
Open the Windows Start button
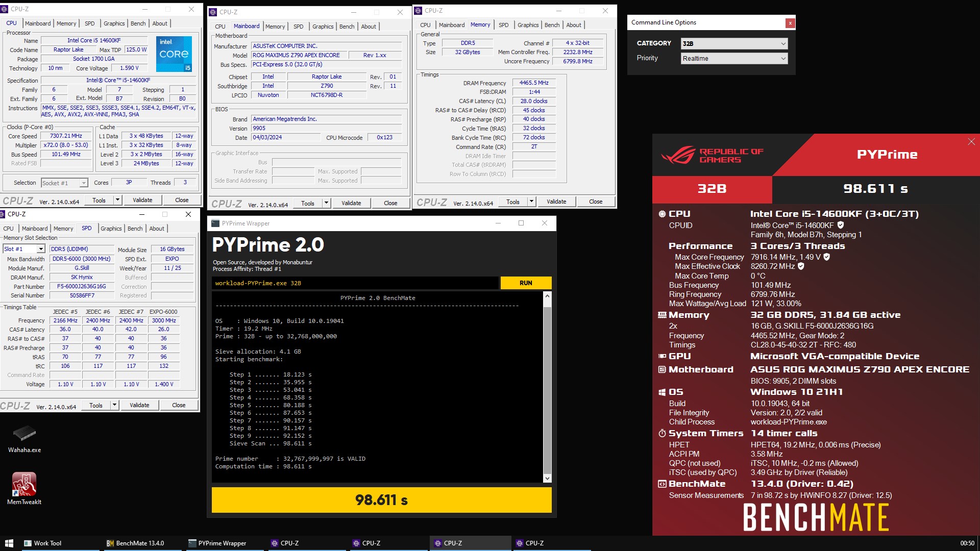click(9, 543)
